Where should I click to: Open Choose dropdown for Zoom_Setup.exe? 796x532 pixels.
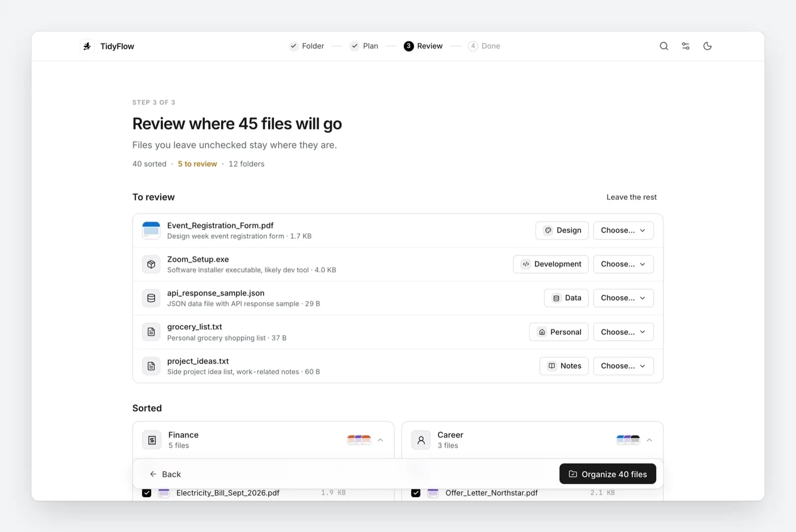[x=623, y=265]
